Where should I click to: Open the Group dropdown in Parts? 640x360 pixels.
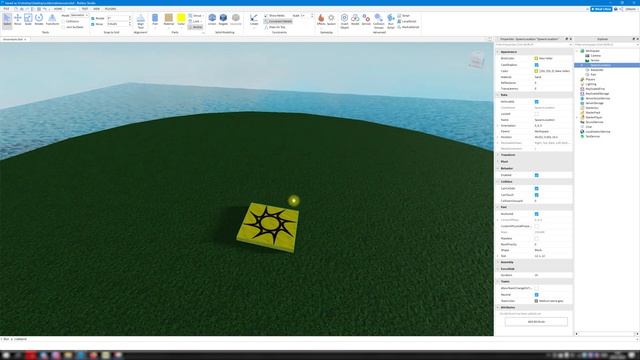pos(196,16)
